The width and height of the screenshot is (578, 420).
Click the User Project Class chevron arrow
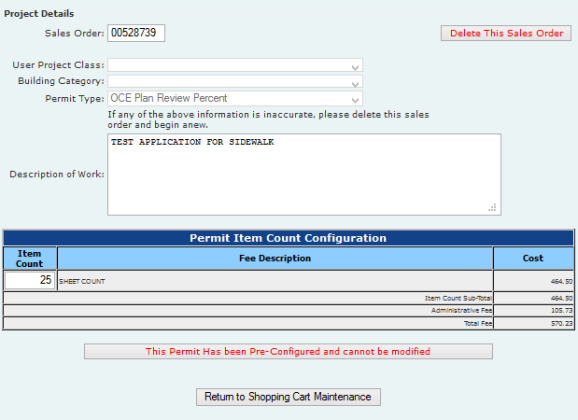click(355, 67)
